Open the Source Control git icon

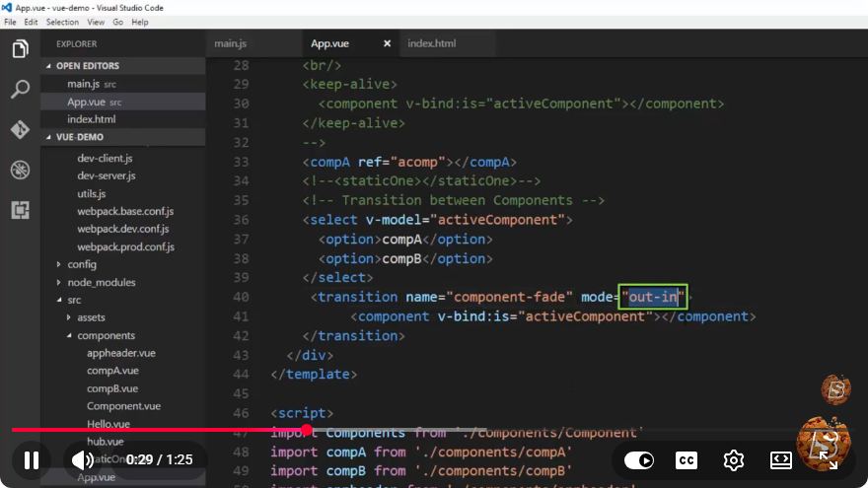click(x=20, y=129)
